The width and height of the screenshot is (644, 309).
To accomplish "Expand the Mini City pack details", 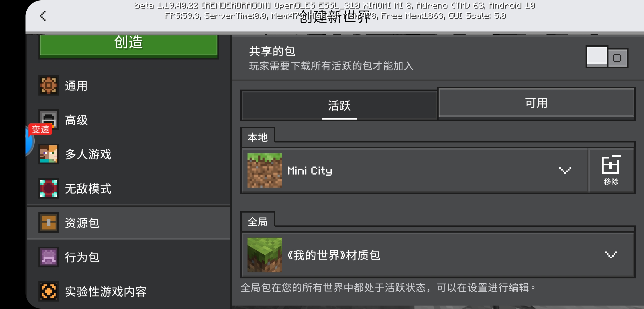I will (565, 171).
